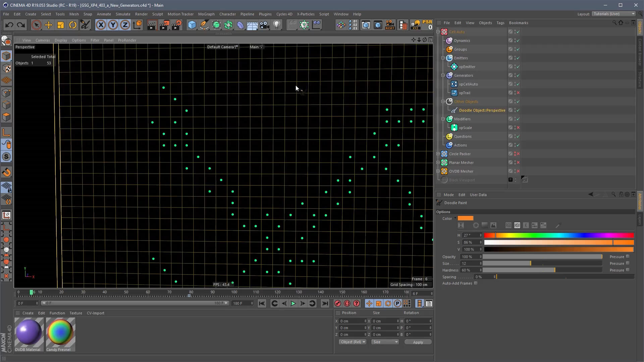
Task: Open the MoGraph menu
Action: click(x=206, y=14)
